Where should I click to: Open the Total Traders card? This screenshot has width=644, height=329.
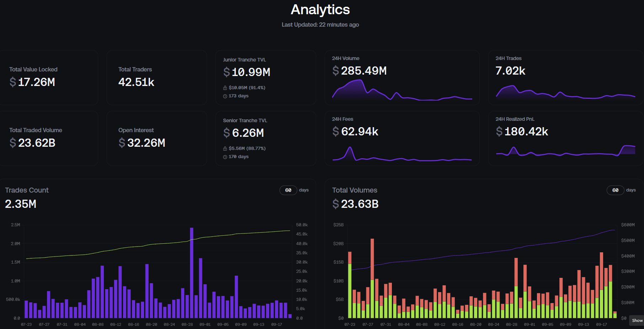157,77
